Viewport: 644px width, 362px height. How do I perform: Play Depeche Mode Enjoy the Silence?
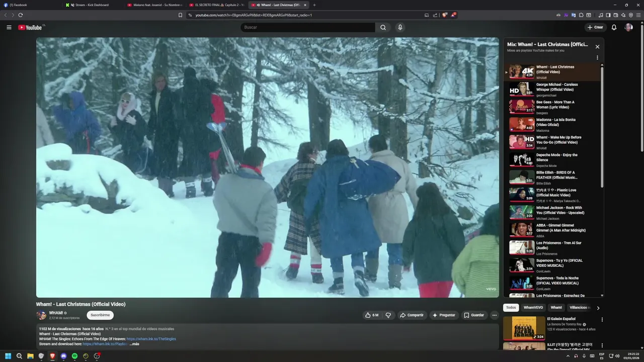(553, 159)
